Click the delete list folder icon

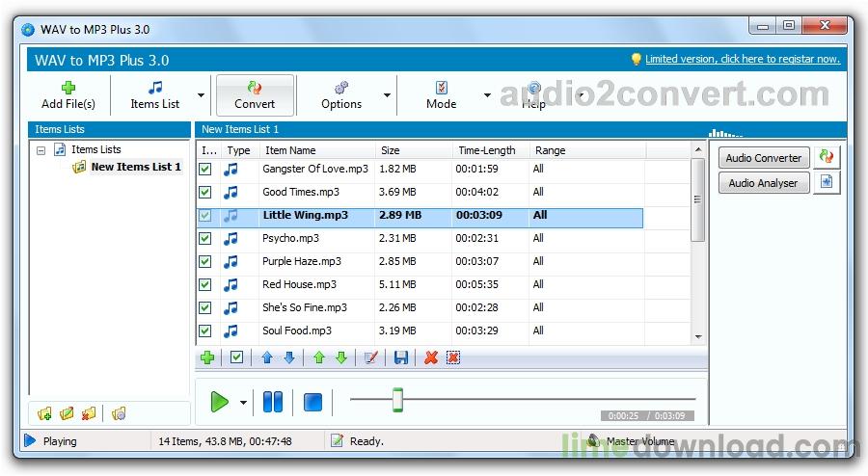tap(89, 413)
